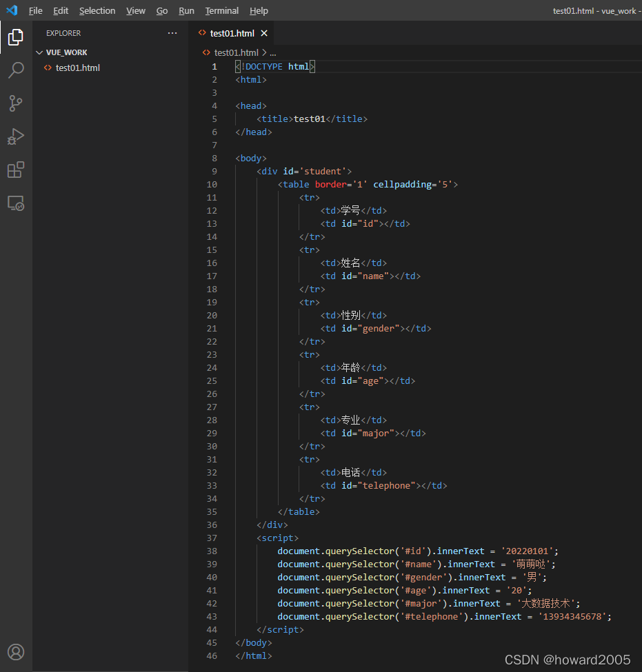Click the DOCTYPE html declaration

pos(275,67)
